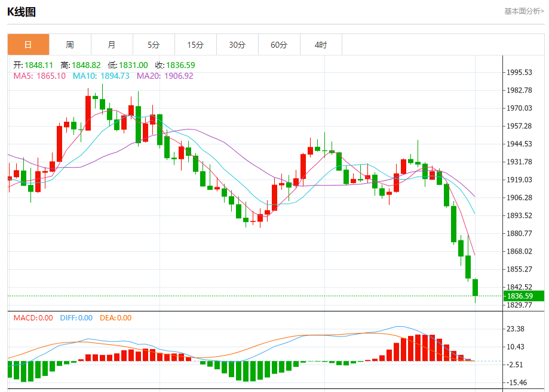Image resolution: width=549 pixels, height=392 pixels.
Task: Click the 1957.28 price axis label
Action: 520,126
